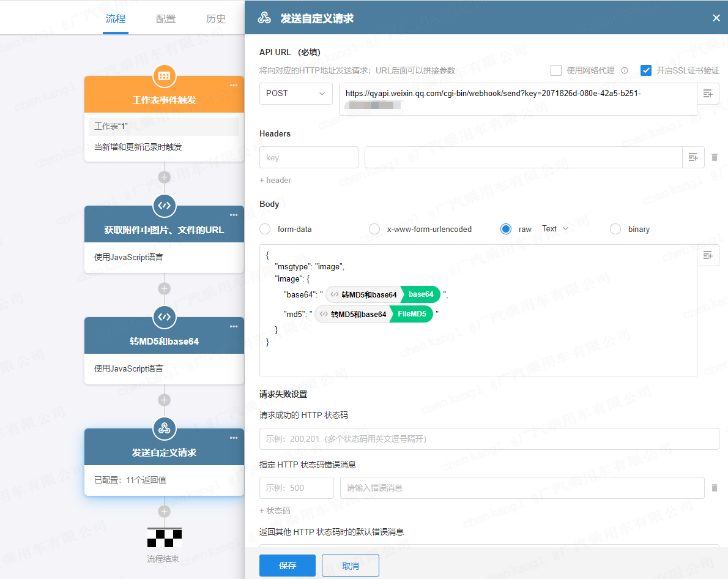Switch to 配置 tab
This screenshot has width=728, height=579.
(166, 19)
